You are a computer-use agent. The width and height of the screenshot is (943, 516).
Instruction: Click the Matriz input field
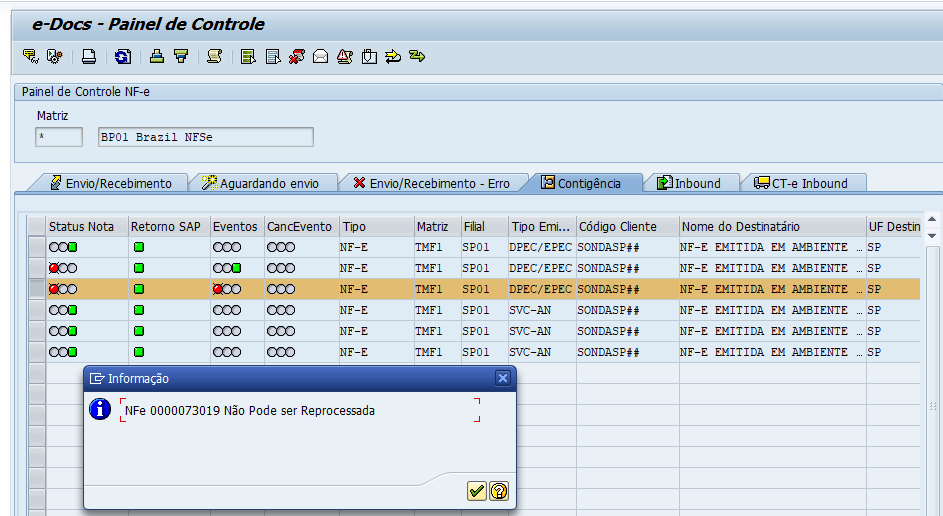[x=58, y=137]
